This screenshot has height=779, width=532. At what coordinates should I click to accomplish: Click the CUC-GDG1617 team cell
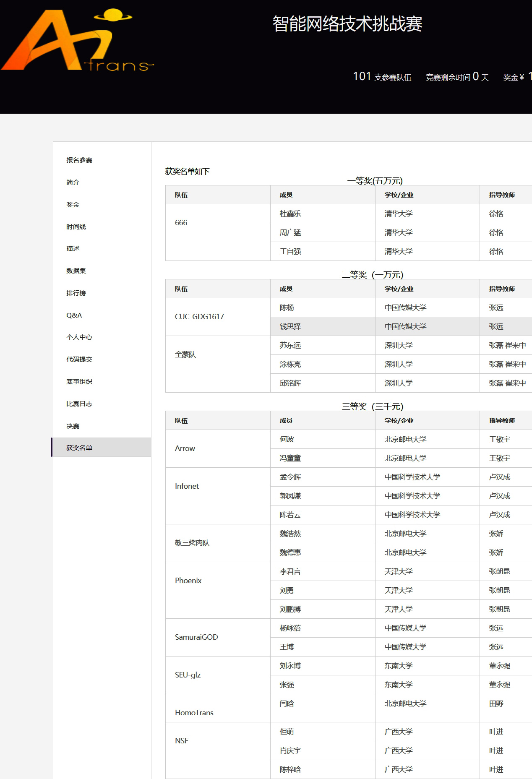199,317
